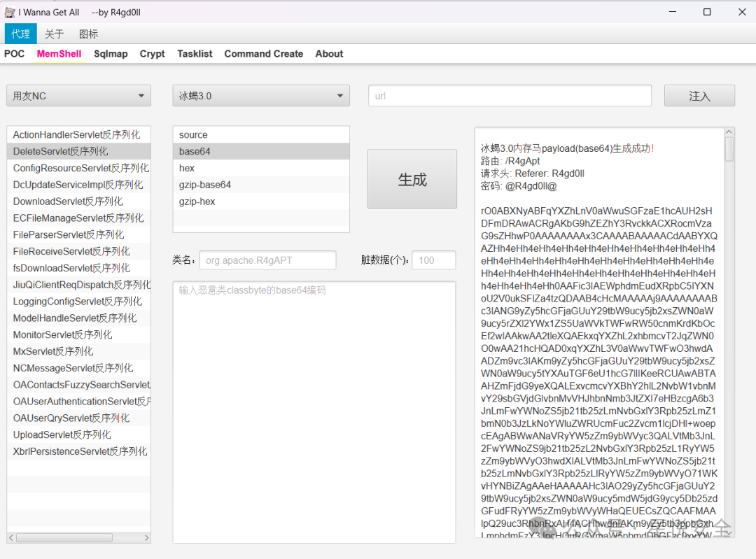Expand the 用友NC dropdown
Screen dimensions: 756x559
click(78, 96)
